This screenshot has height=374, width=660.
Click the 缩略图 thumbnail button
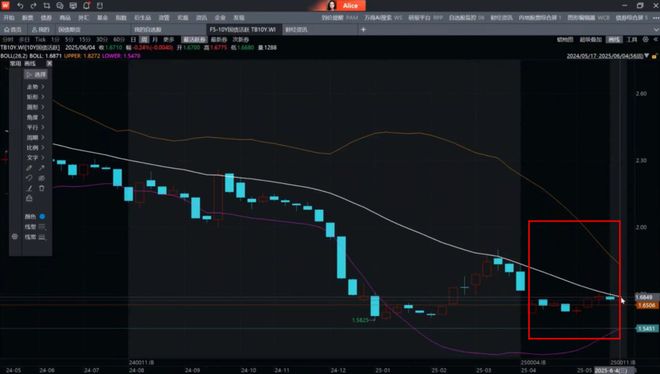click(565, 40)
